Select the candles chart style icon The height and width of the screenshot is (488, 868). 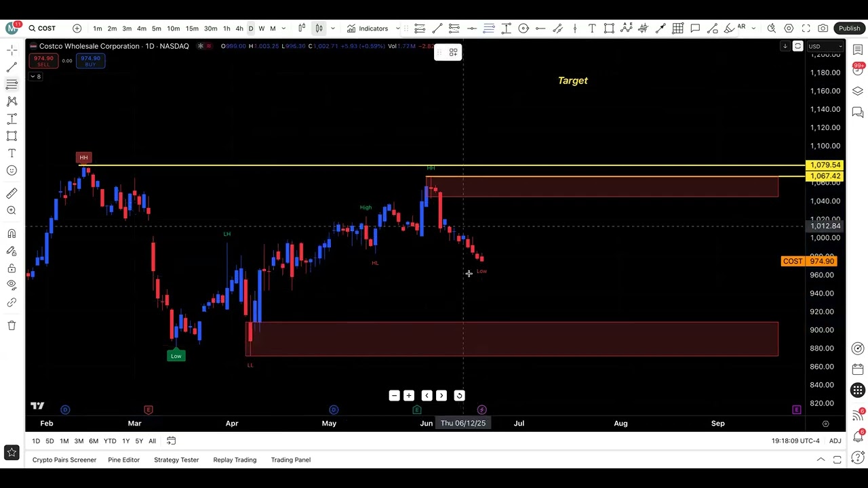(x=319, y=28)
